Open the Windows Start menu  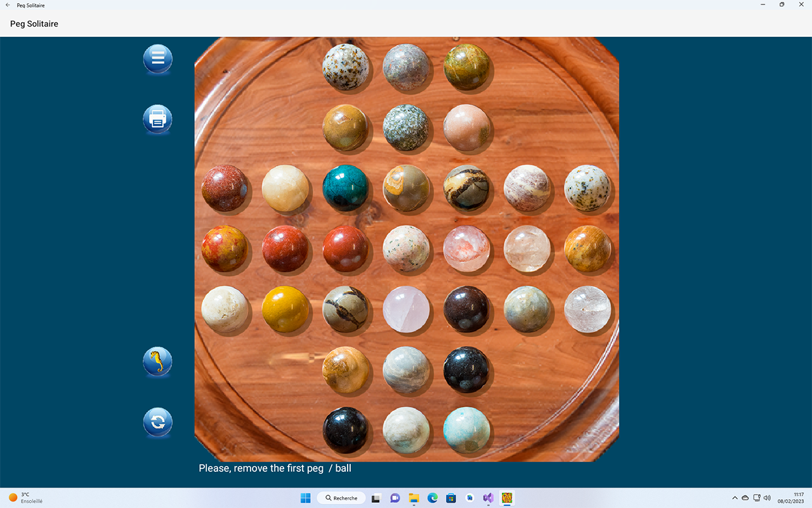pos(305,498)
